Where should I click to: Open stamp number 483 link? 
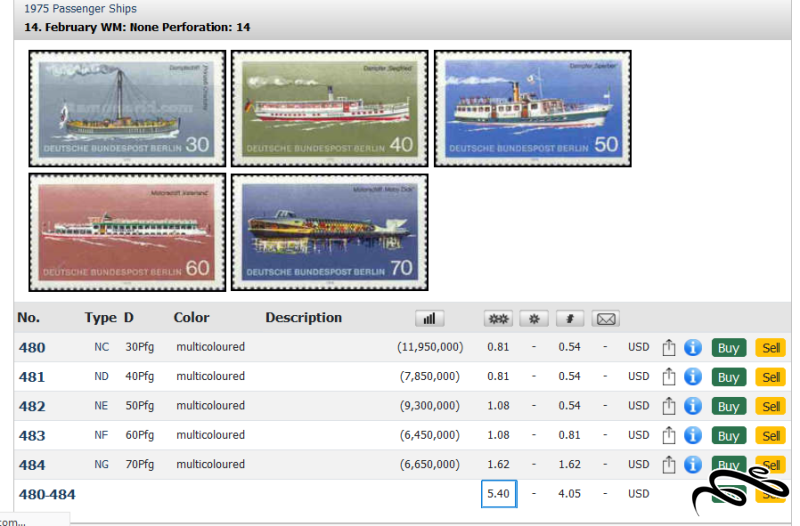tap(32, 436)
